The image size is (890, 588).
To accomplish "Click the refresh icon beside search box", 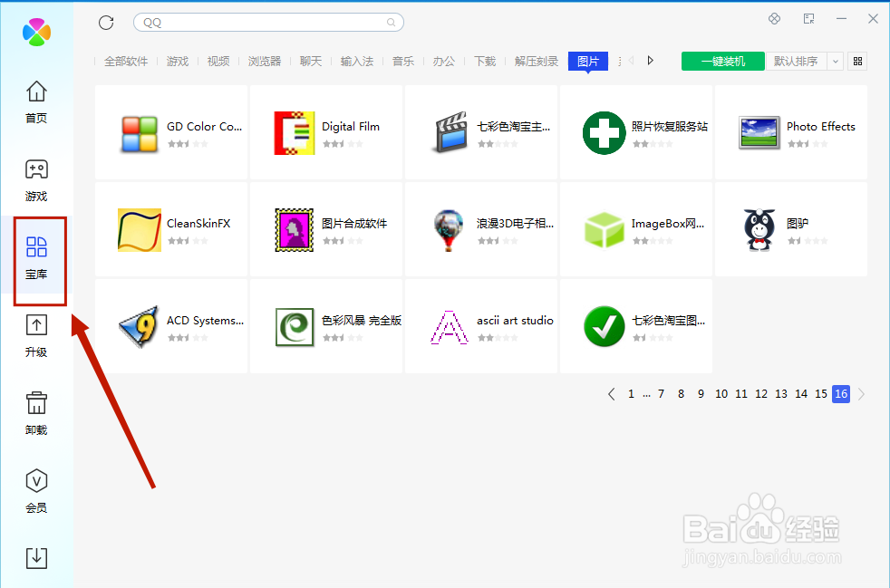I will click(x=106, y=22).
